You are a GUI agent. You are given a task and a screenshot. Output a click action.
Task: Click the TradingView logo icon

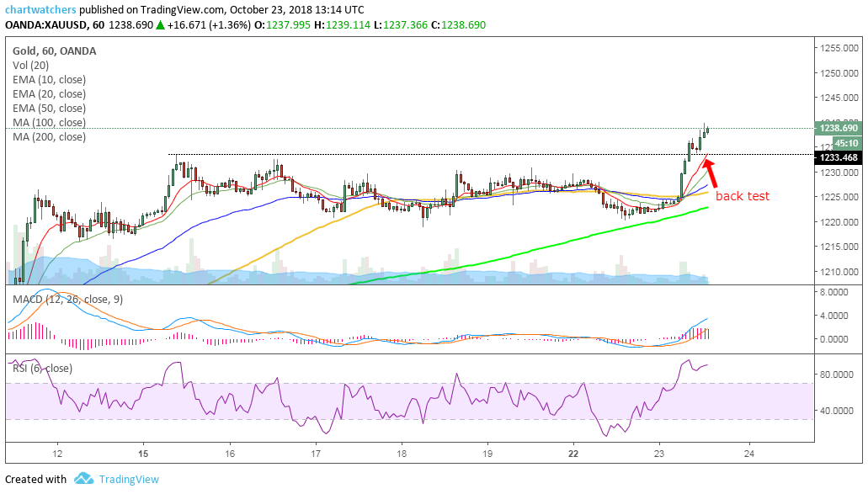point(83,479)
